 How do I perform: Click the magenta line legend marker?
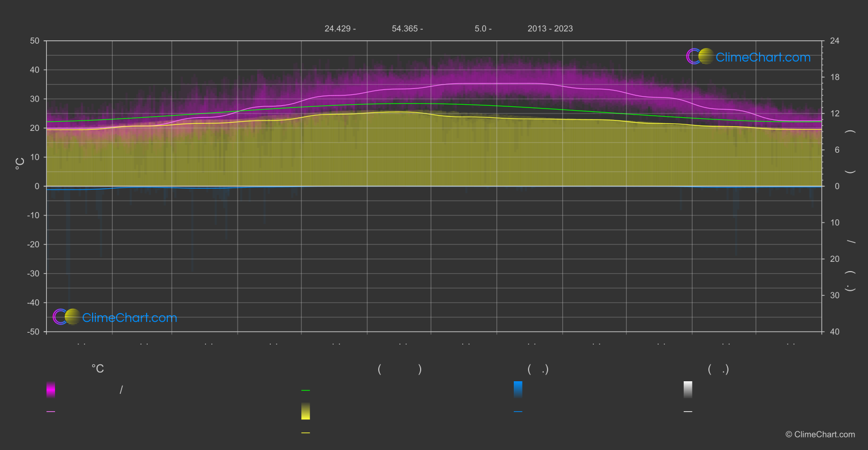pos(51,412)
